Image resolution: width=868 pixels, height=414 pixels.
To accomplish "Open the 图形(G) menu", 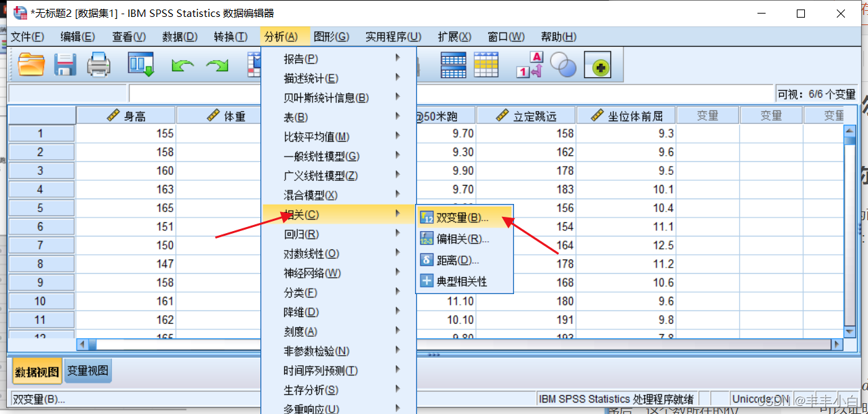I will pyautogui.click(x=332, y=37).
